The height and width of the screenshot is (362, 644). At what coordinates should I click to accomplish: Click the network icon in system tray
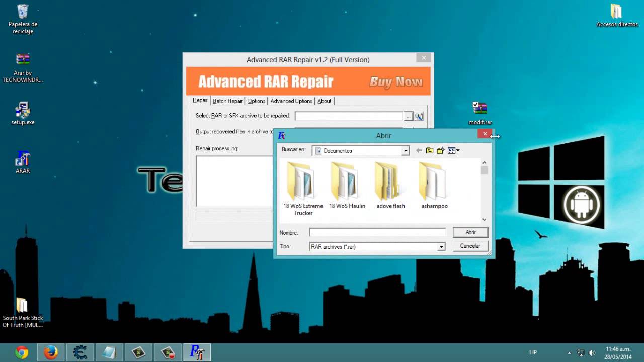coord(581,353)
